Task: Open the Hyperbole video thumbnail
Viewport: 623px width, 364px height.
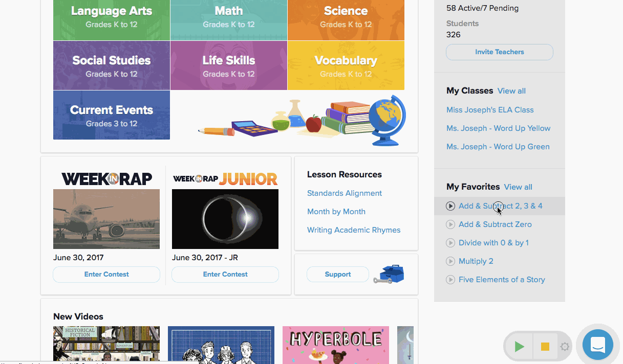Action: pyautogui.click(x=335, y=345)
